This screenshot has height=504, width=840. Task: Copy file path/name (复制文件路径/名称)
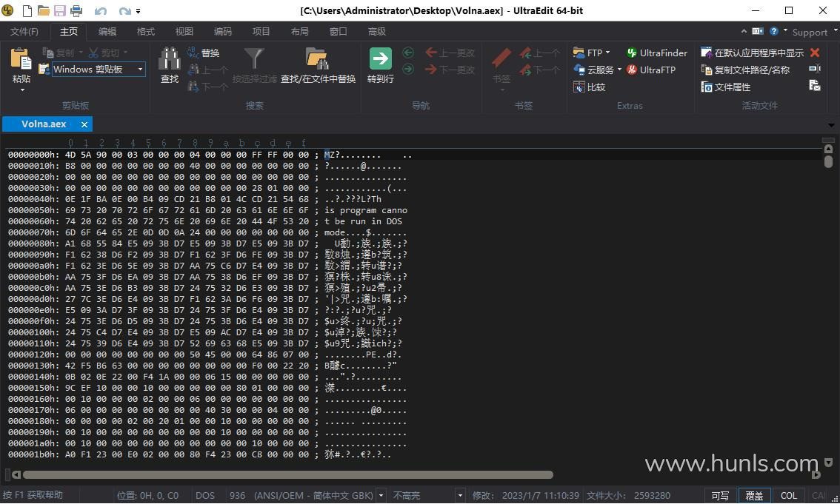pyautogui.click(x=745, y=70)
